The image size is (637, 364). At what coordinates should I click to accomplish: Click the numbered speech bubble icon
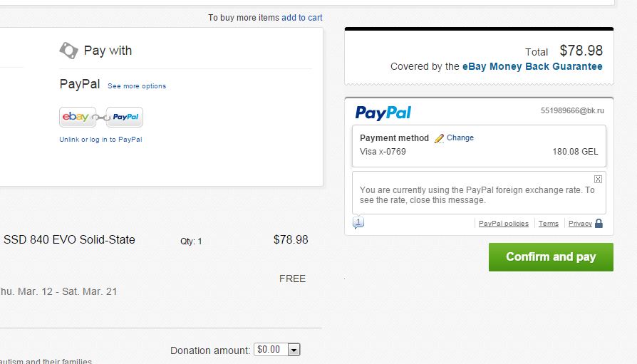pyautogui.click(x=358, y=223)
